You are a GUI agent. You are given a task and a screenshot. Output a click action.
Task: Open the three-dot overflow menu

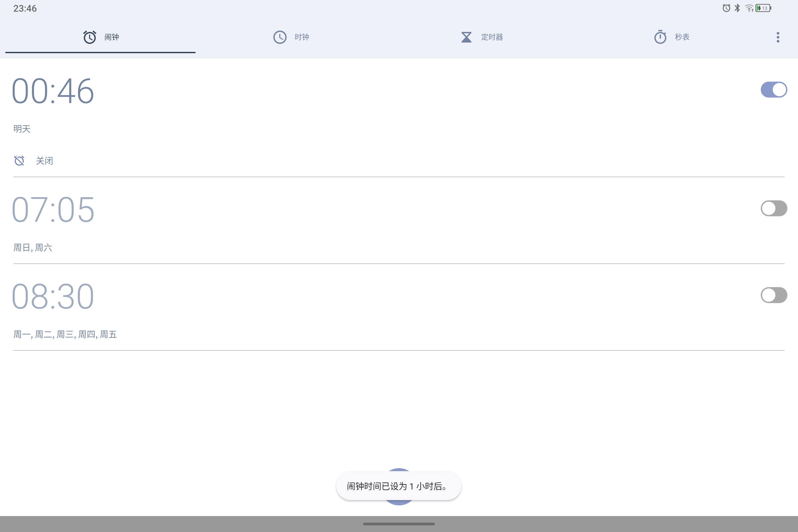tap(778, 37)
